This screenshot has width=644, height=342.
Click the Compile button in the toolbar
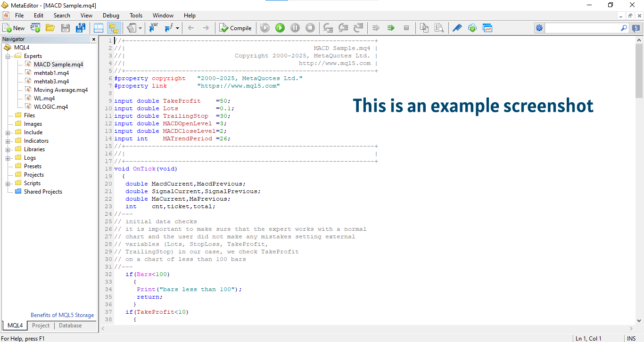(x=236, y=28)
